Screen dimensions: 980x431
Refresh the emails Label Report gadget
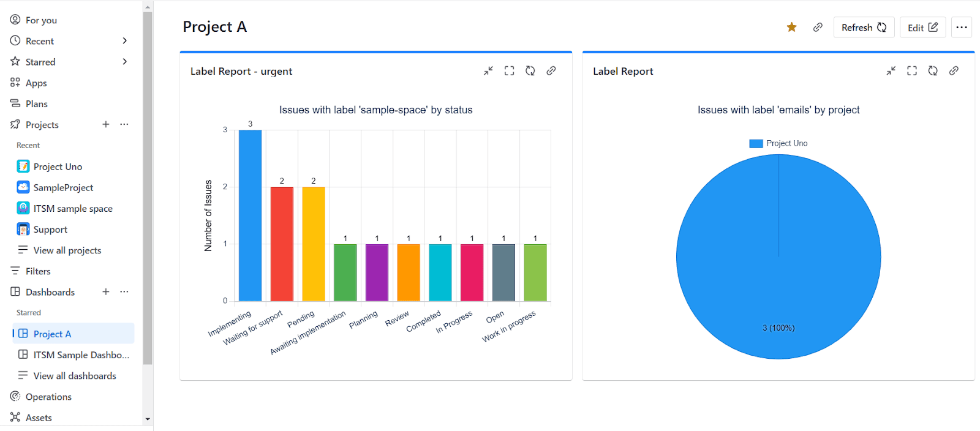click(932, 71)
